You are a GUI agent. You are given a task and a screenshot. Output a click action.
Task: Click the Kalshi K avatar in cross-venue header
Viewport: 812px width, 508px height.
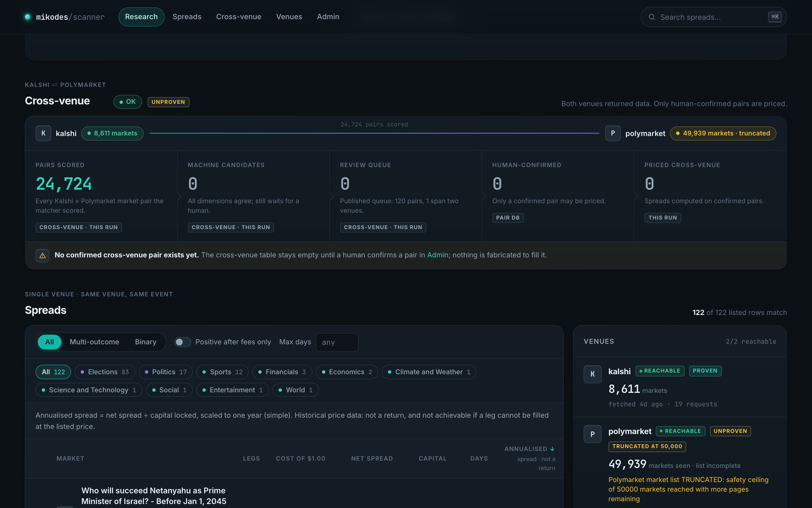43,133
